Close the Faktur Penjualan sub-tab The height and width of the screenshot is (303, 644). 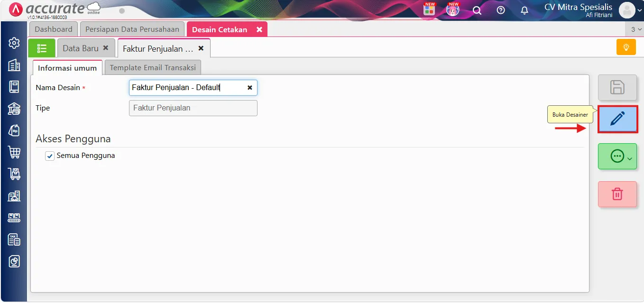201,48
